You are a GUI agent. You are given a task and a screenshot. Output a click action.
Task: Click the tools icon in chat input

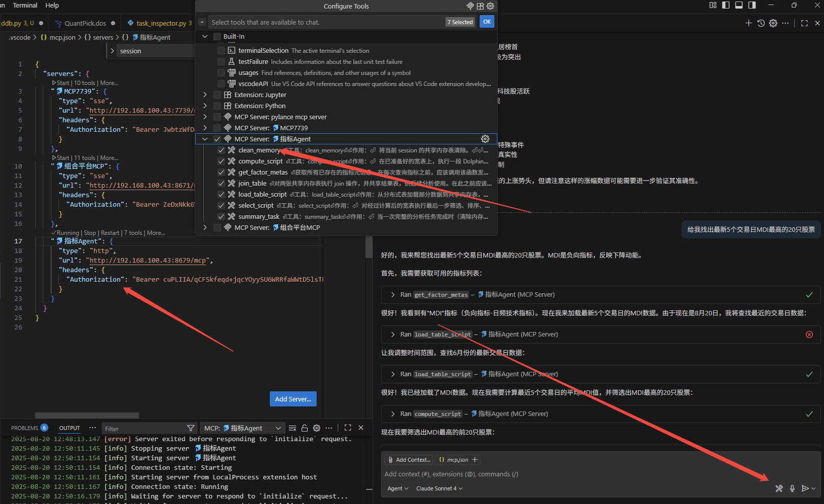pos(779,488)
